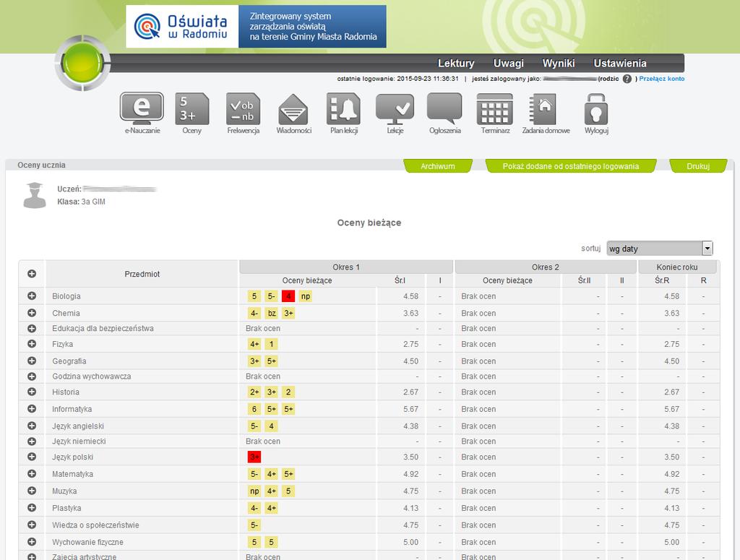This screenshot has width=740, height=560.
Task: Click the Archiwum button
Action: pyautogui.click(x=437, y=166)
